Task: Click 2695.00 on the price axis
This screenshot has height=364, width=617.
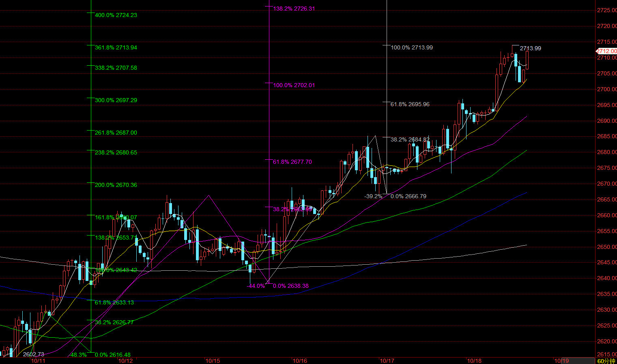Action: (607, 105)
